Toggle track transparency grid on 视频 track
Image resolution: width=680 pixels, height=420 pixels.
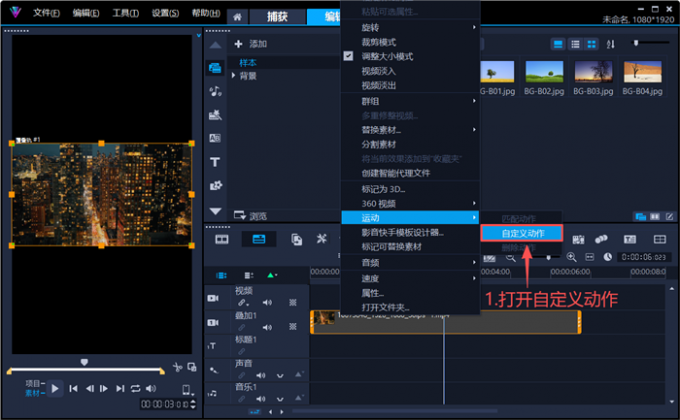tap(293, 302)
